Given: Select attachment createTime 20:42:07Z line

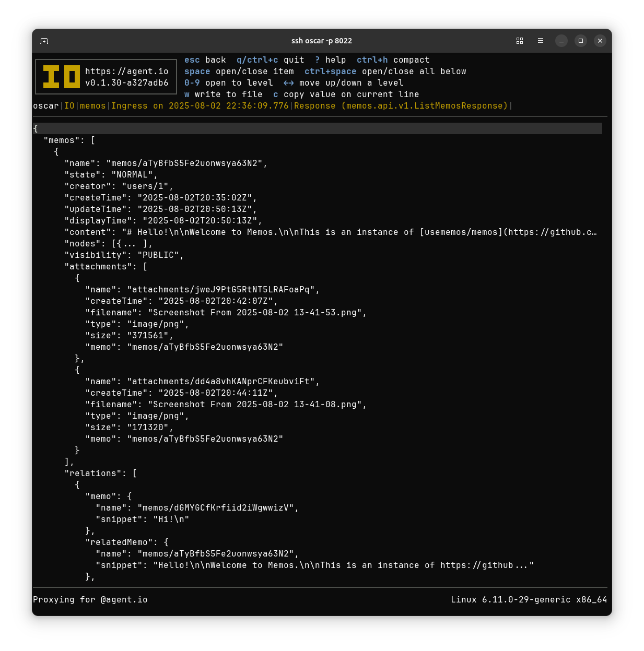Looking at the screenshot, I should pyautogui.click(x=182, y=301).
